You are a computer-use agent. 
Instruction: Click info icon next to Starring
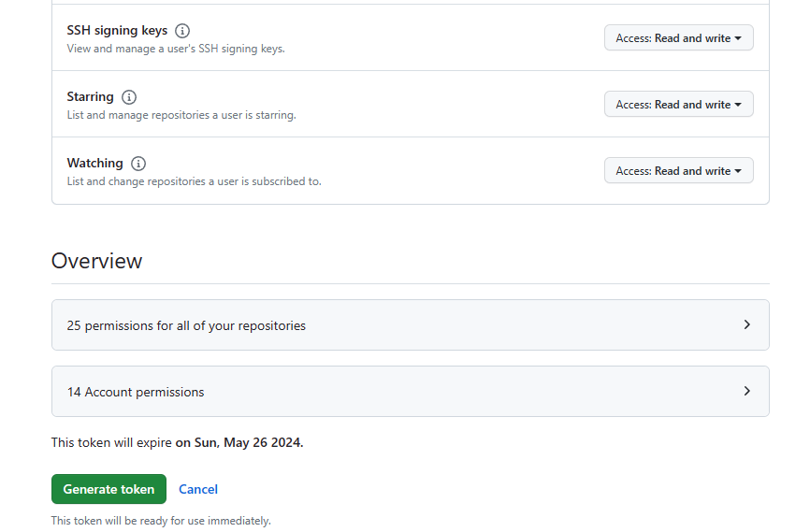pyautogui.click(x=129, y=97)
